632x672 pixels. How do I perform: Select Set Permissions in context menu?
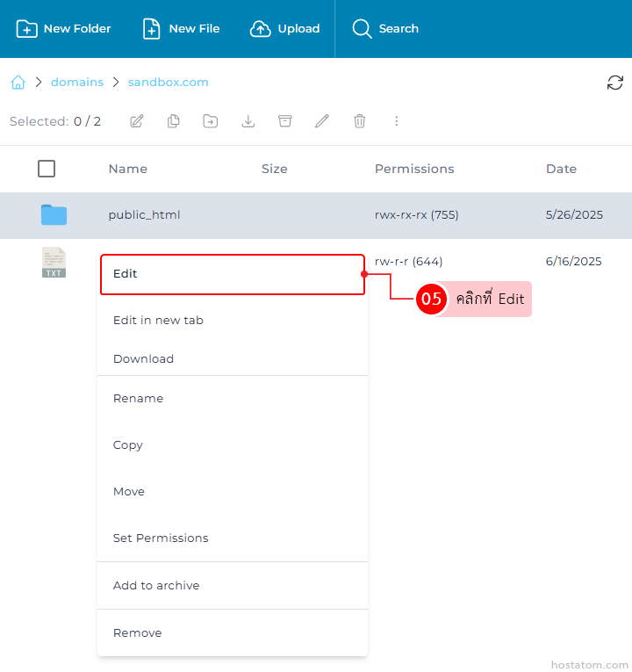(161, 538)
